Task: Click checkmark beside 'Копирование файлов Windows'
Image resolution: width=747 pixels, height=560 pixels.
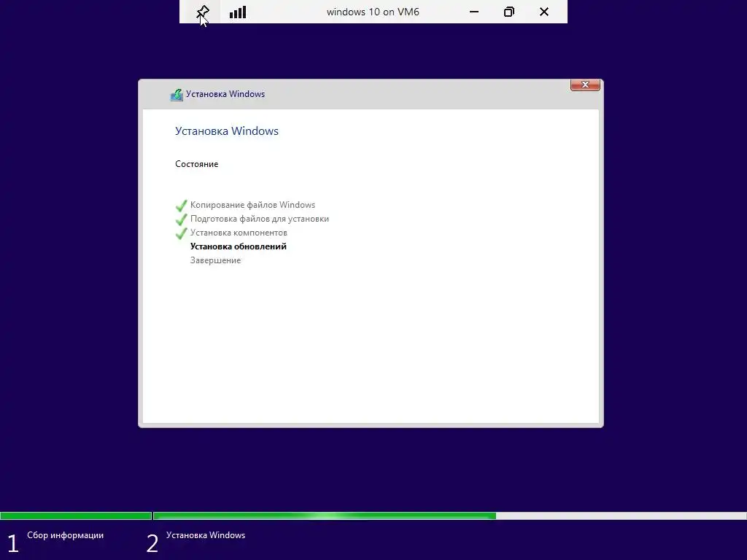Action: coord(181,205)
